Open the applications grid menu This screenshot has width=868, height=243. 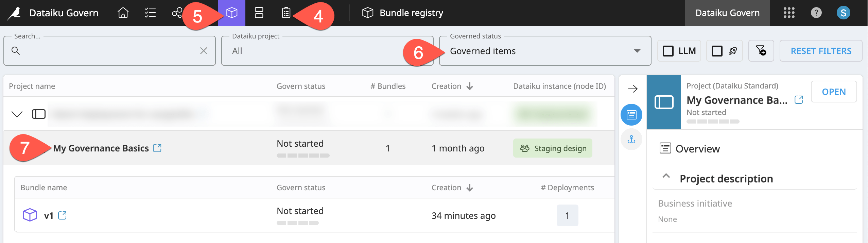pyautogui.click(x=789, y=13)
